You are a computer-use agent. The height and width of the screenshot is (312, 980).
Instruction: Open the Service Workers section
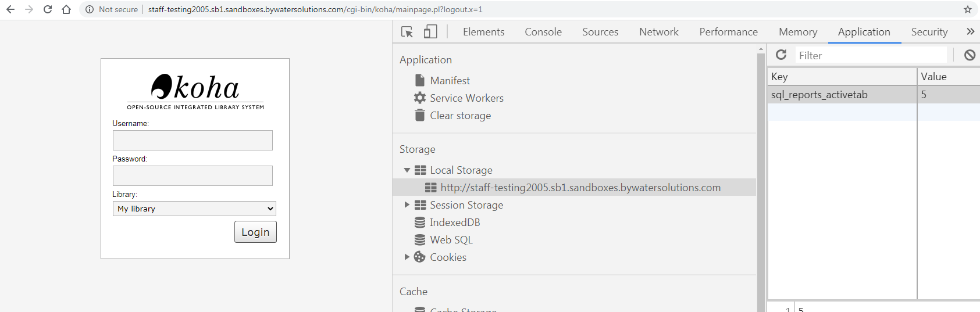(466, 98)
